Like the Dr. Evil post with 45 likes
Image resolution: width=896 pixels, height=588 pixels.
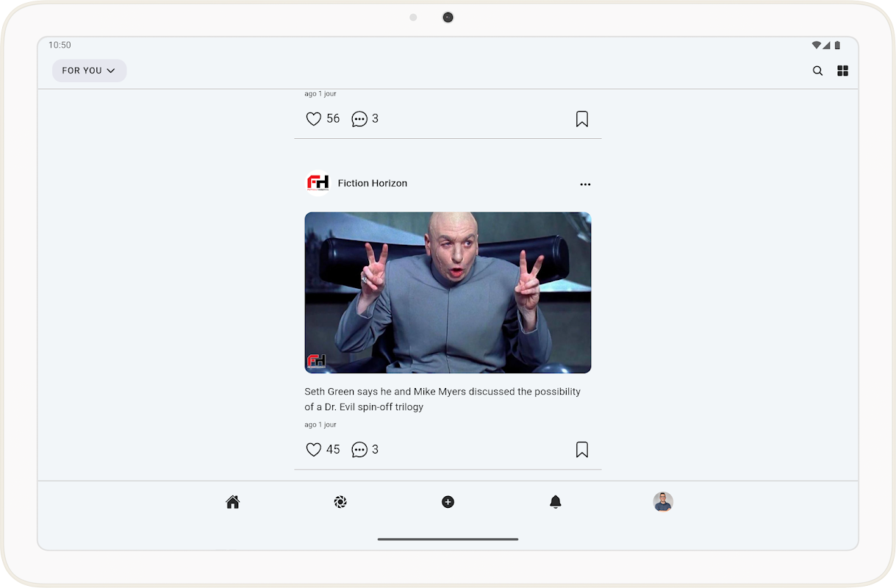(314, 450)
